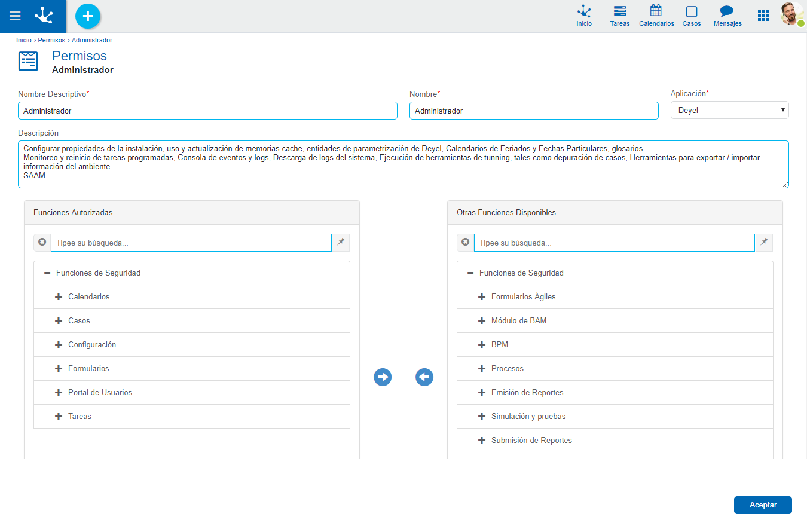The height and width of the screenshot is (532, 807).
Task: Focus the Nombre input field
Action: (534, 111)
